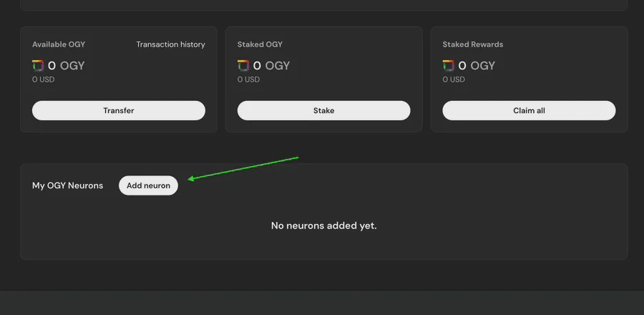644x315 pixels.
Task: Select the Staked OGY label
Action: [260, 44]
